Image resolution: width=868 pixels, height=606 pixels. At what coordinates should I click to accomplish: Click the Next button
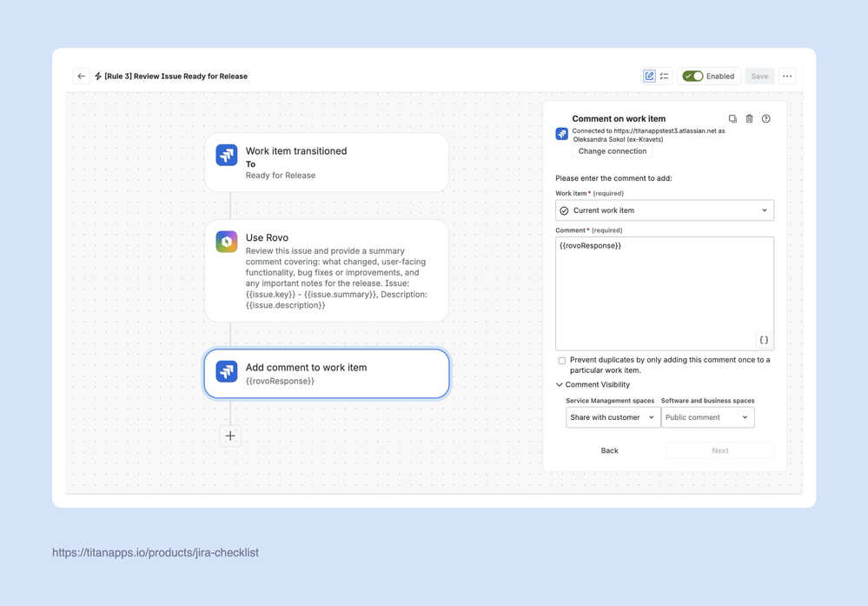719,450
